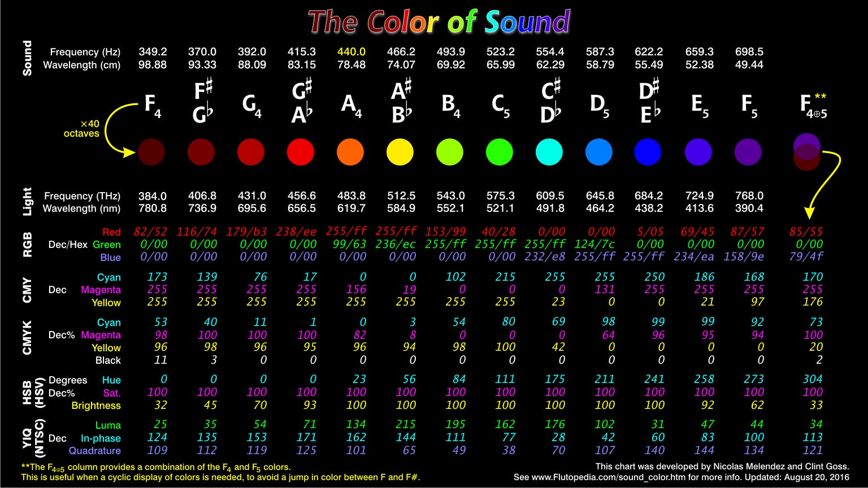Viewport: 868px width, 488px height.
Task: Select the 384.0 THz light frequency
Action: point(153,196)
